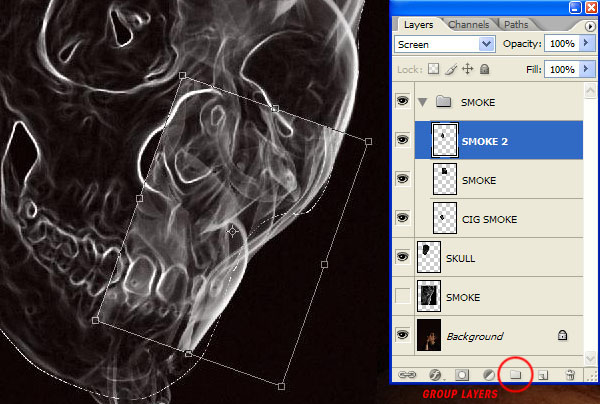The width and height of the screenshot is (600, 404).
Task: Add a layer mask
Action: coord(462,375)
